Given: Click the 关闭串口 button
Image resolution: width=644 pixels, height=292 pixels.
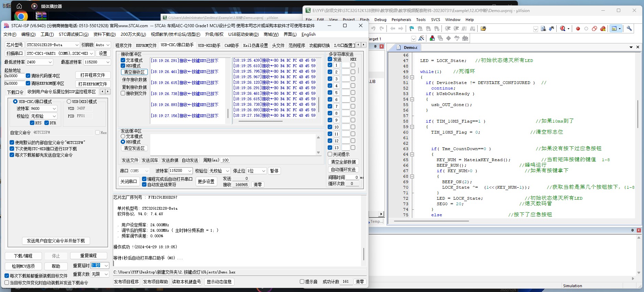Looking at the screenshot, I should (x=129, y=181).
